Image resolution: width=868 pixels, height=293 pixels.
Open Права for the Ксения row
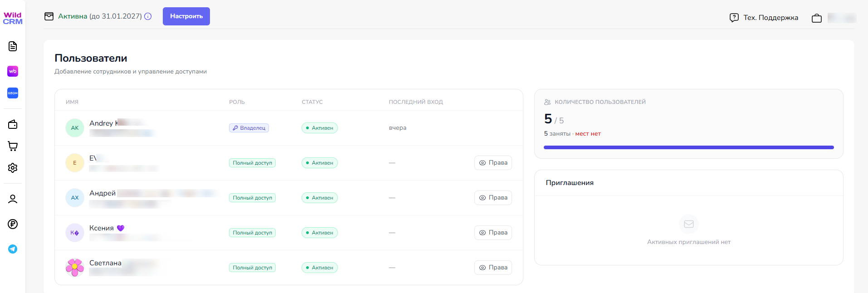click(x=493, y=233)
